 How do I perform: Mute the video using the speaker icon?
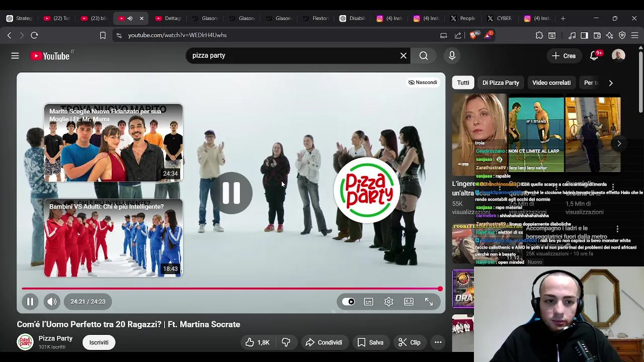(x=52, y=302)
